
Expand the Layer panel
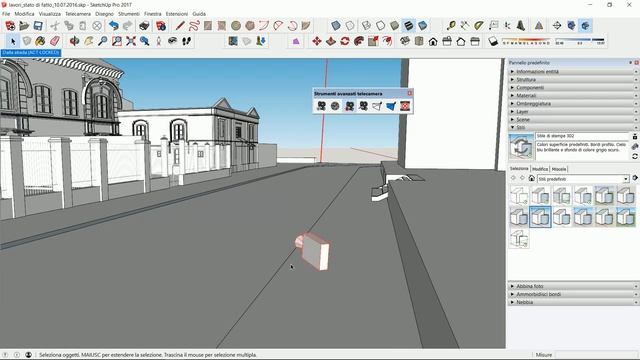click(573, 111)
